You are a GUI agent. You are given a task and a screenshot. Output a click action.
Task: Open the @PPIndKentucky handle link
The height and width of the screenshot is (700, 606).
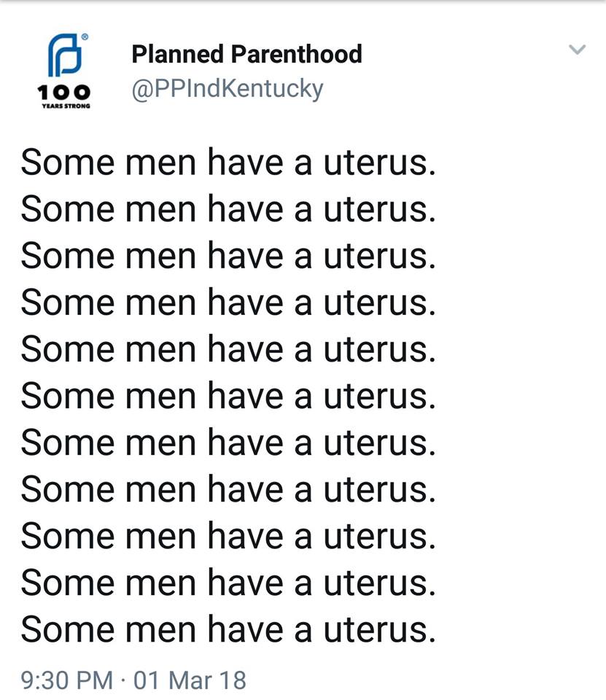click(x=228, y=88)
